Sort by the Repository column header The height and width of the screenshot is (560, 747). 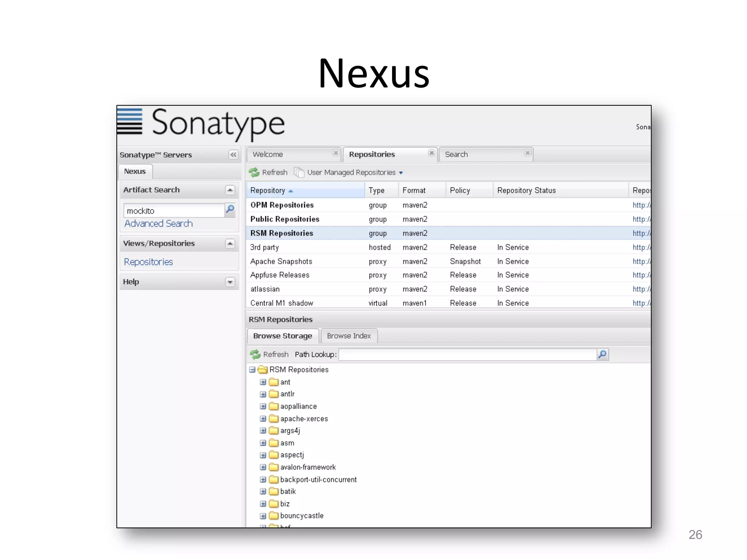[306, 190]
